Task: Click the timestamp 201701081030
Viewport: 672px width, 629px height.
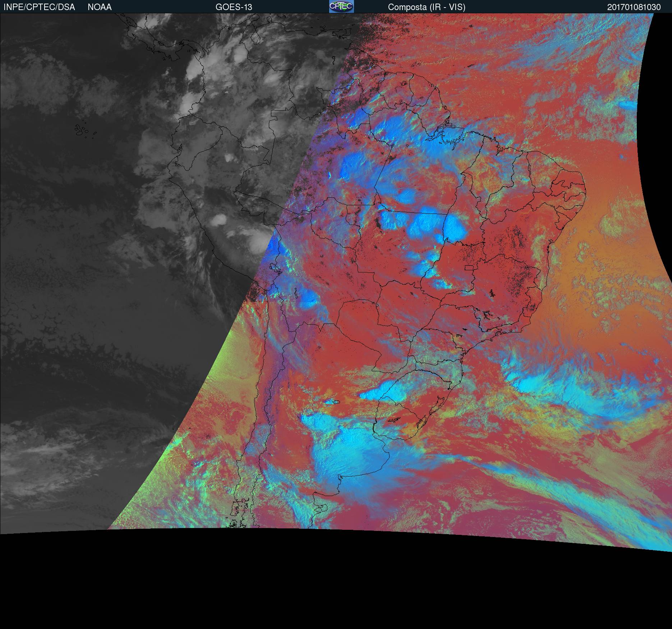Action: (634, 7)
